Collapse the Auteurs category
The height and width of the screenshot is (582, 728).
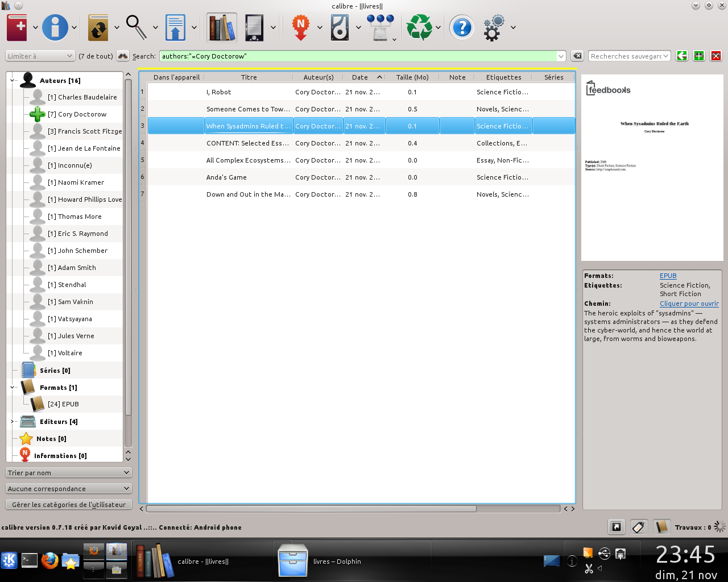click(x=13, y=80)
